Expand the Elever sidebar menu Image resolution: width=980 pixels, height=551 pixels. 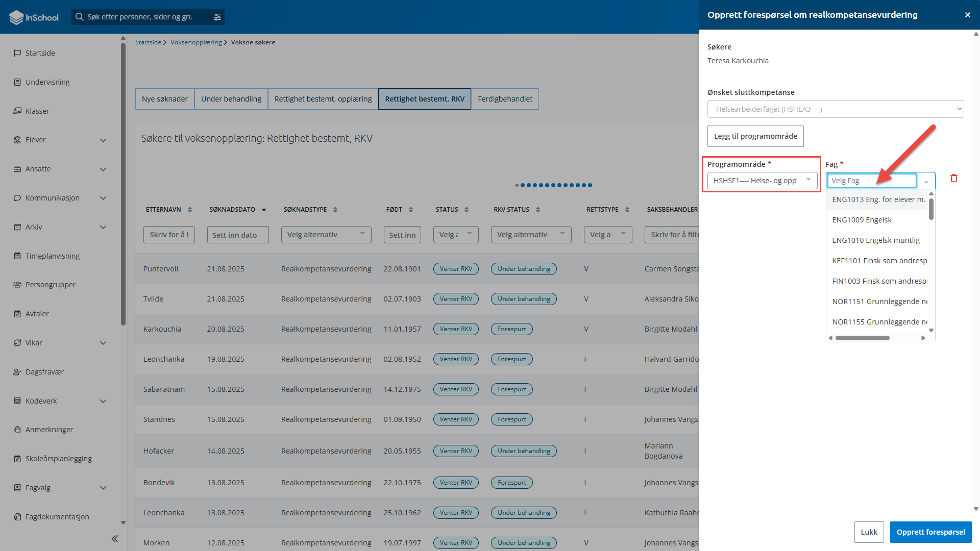(x=103, y=140)
